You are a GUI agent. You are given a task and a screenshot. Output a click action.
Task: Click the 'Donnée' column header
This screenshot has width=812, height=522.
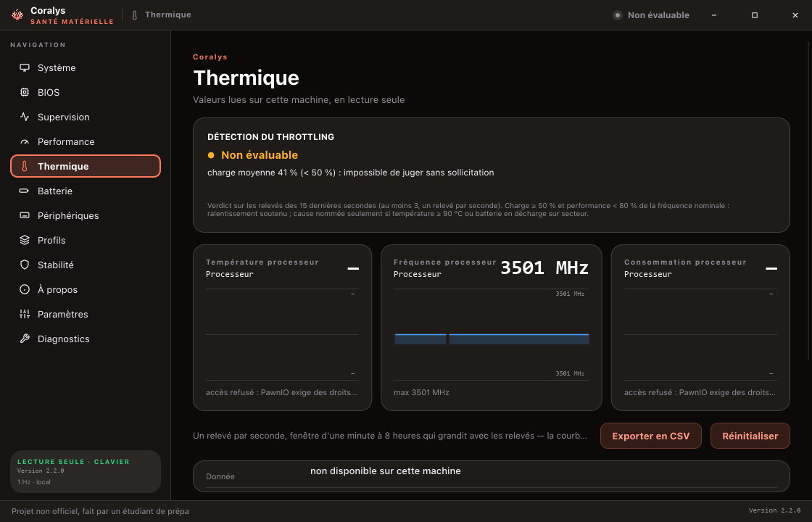point(220,476)
